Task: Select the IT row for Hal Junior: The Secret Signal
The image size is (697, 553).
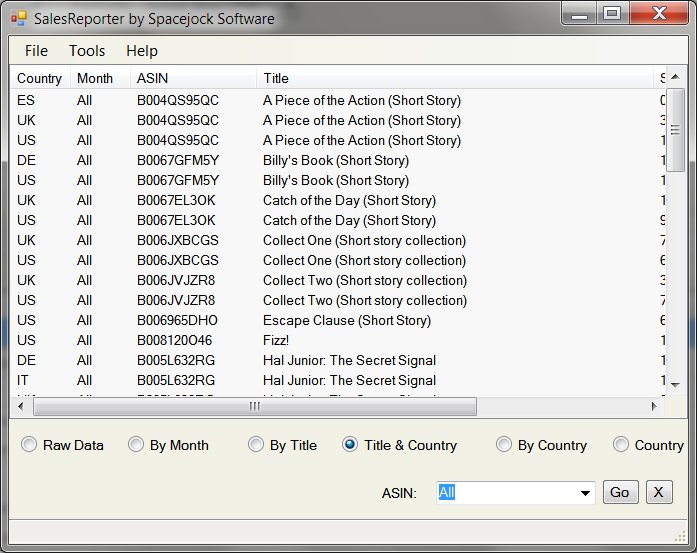Action: coord(338,380)
